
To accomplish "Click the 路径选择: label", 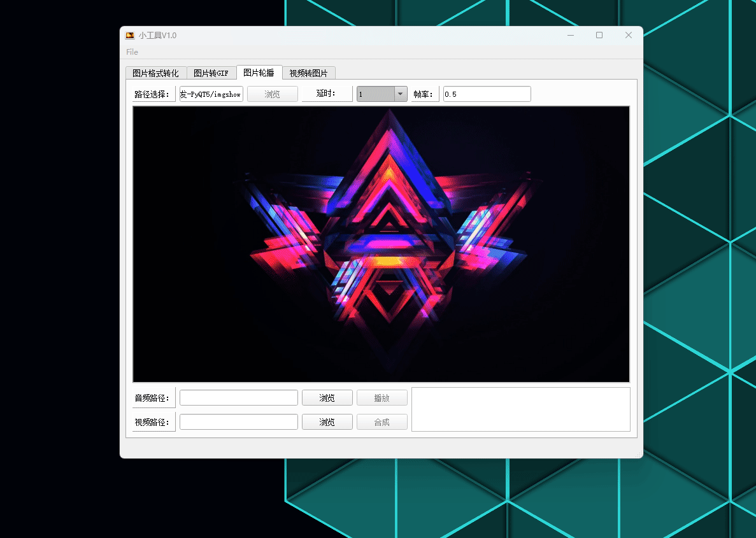I will [152, 94].
